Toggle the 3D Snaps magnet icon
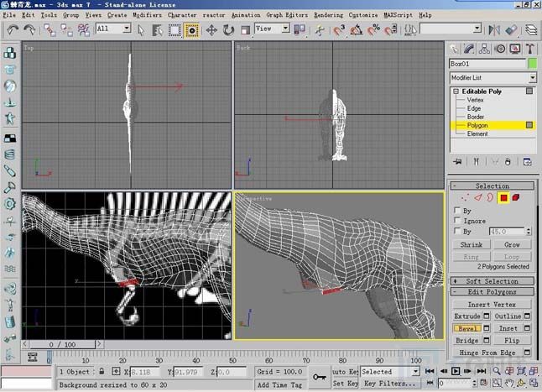The width and height of the screenshot is (542, 392). [x=339, y=30]
